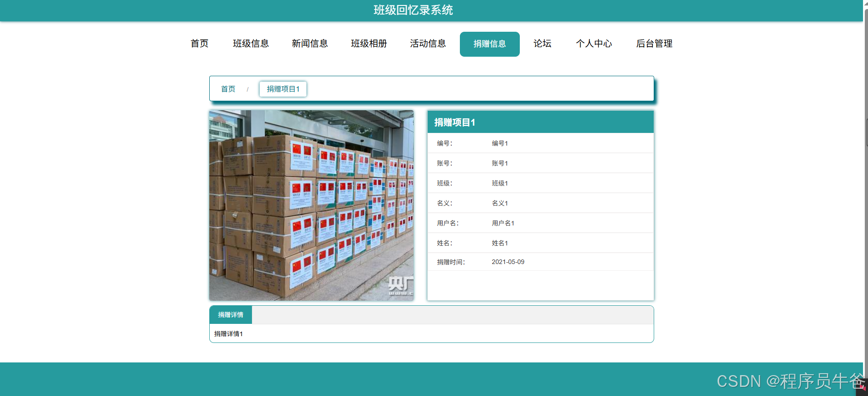
Task: Click the 班级1 value
Action: coord(500,183)
